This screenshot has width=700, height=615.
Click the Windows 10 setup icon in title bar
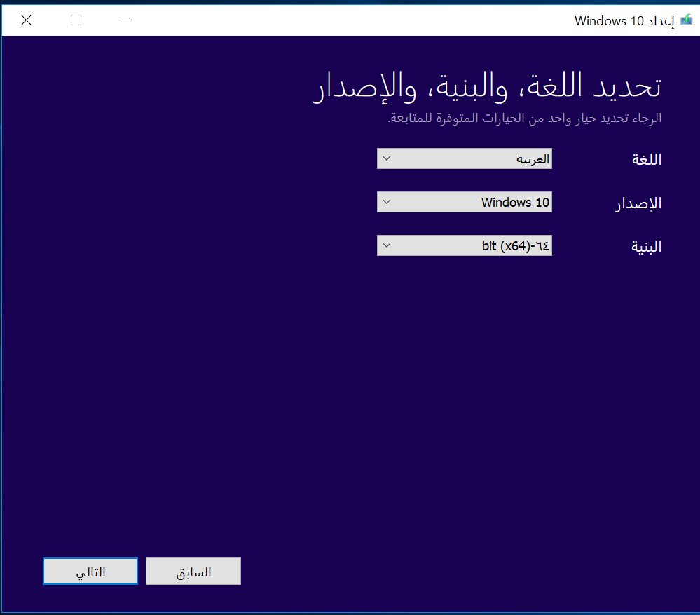(x=687, y=20)
